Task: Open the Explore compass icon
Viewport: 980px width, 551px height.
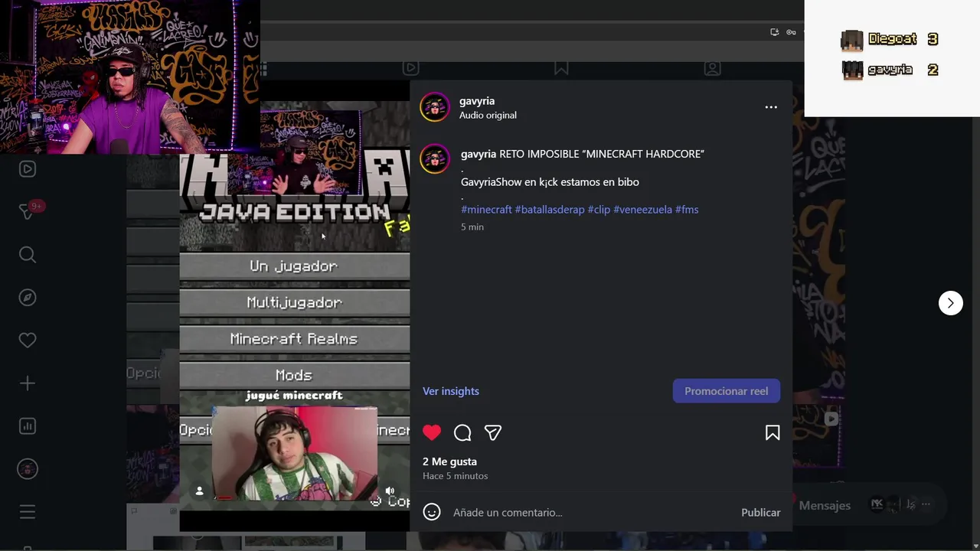Action: click(28, 298)
